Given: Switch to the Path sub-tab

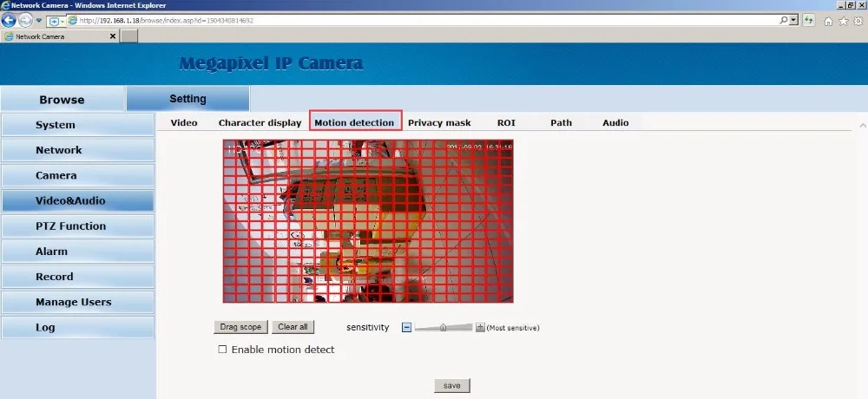Looking at the screenshot, I should (561, 123).
